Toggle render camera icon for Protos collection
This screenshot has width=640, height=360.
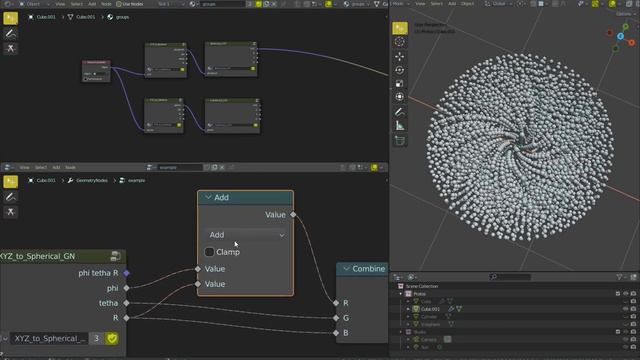point(633,294)
